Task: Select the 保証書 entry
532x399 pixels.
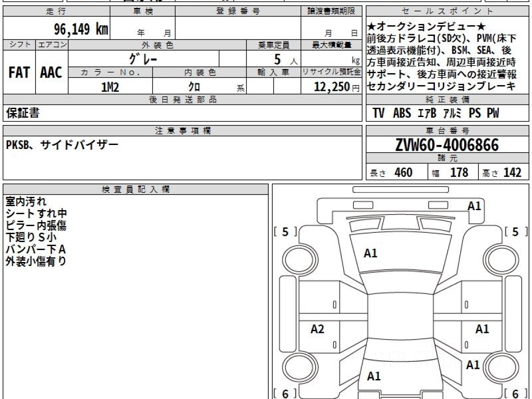Action: point(23,113)
